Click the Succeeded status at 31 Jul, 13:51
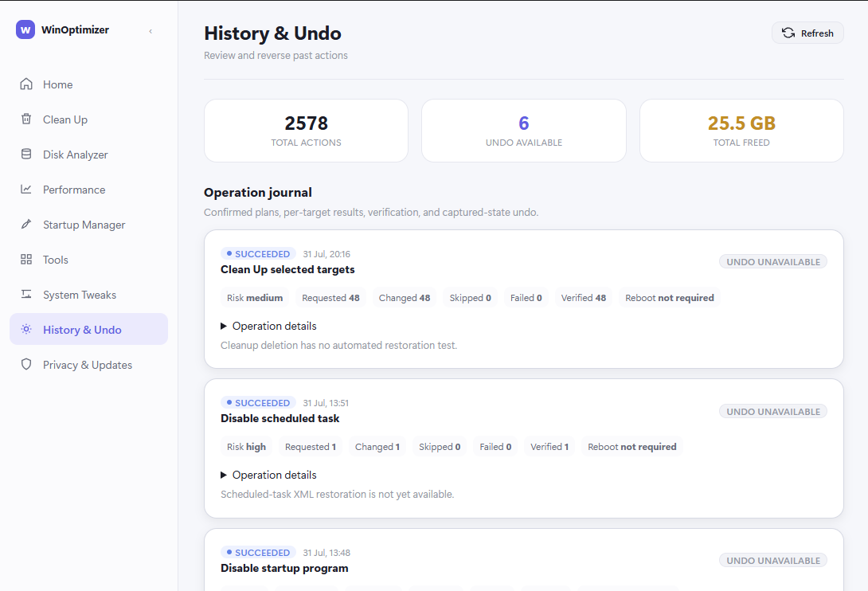 (258, 403)
